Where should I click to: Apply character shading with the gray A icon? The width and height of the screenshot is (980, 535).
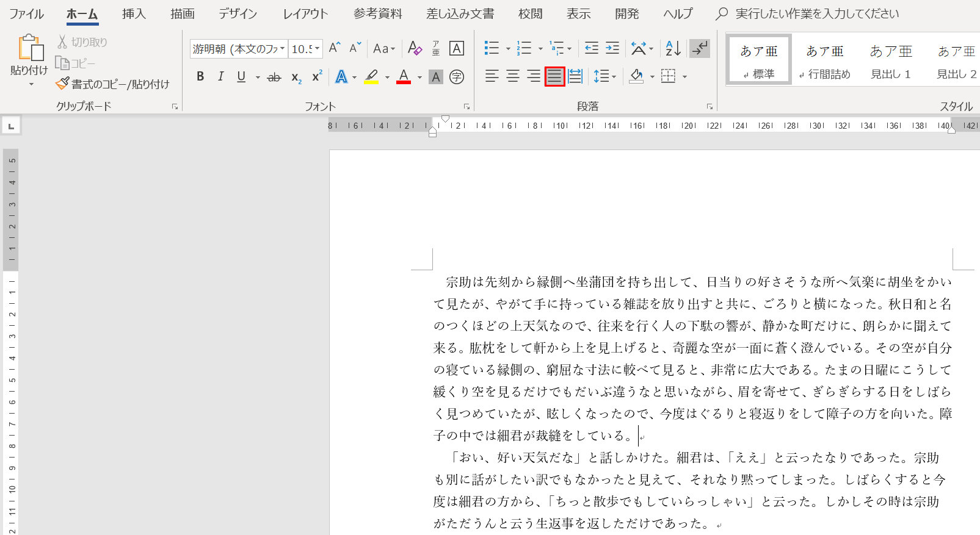point(435,77)
